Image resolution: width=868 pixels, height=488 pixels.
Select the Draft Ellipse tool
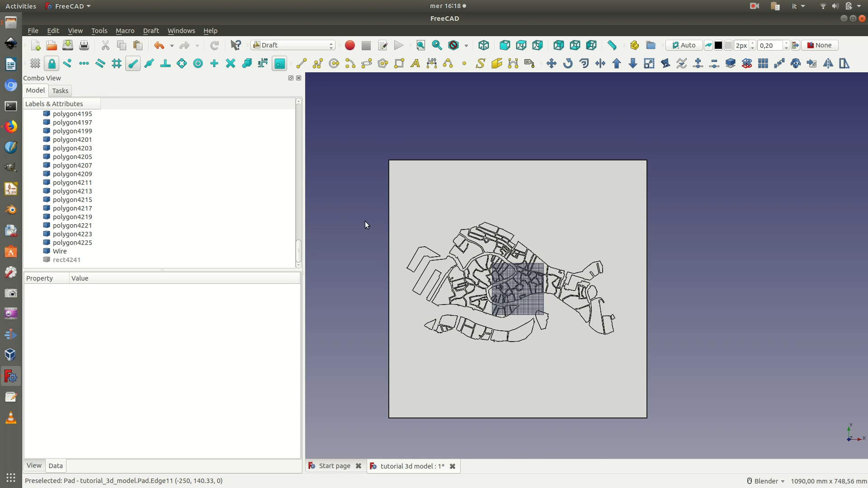(x=367, y=64)
